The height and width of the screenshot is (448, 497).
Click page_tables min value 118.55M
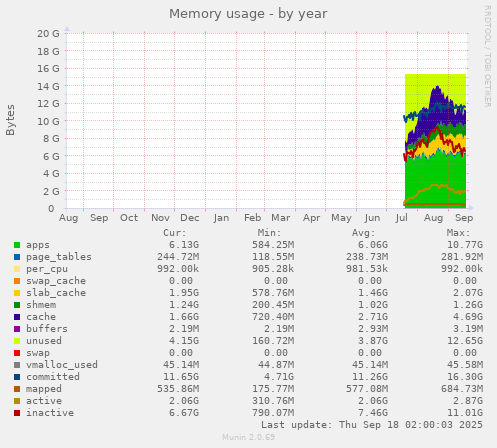coord(273,257)
